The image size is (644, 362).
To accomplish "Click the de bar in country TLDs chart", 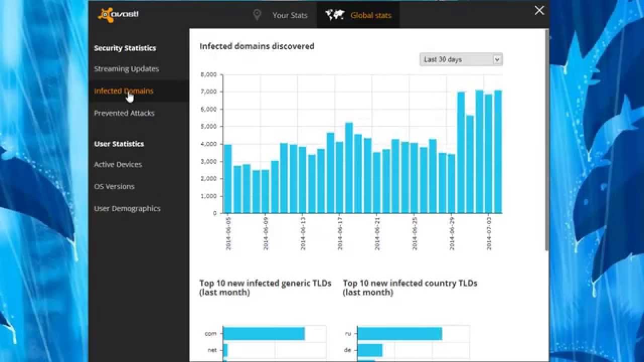I will coord(370,350).
